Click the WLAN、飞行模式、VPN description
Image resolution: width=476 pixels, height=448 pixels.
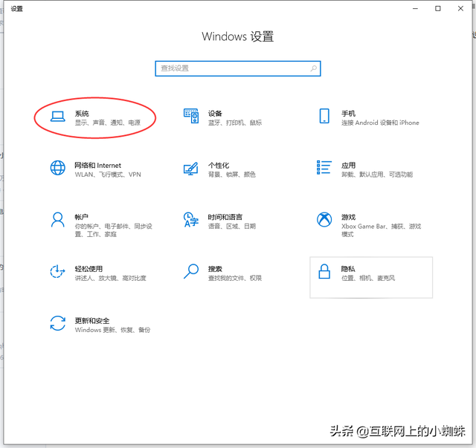point(108,175)
